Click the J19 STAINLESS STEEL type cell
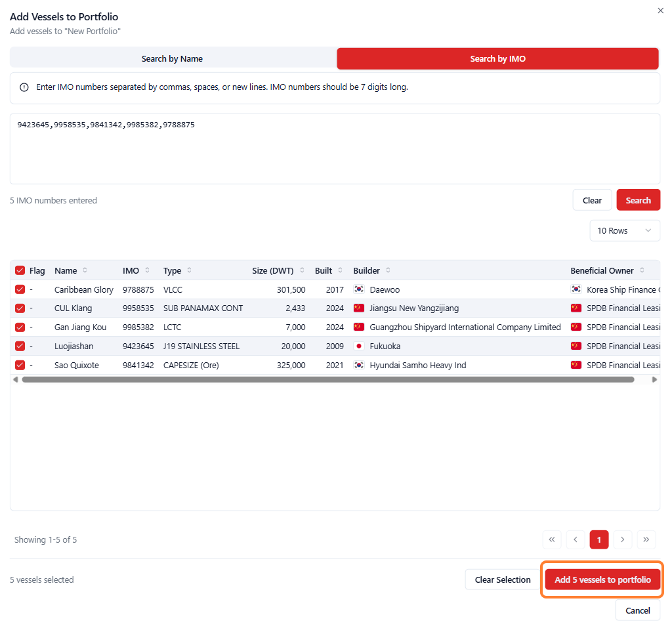This screenshot has height=630, width=672. 201,346
